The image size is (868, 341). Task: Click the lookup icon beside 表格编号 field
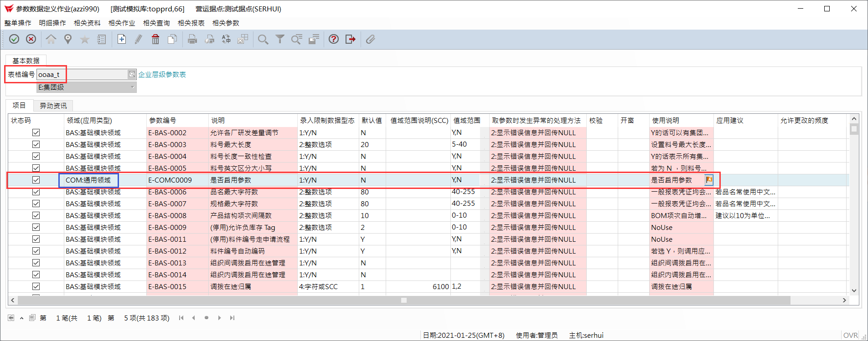pos(132,74)
